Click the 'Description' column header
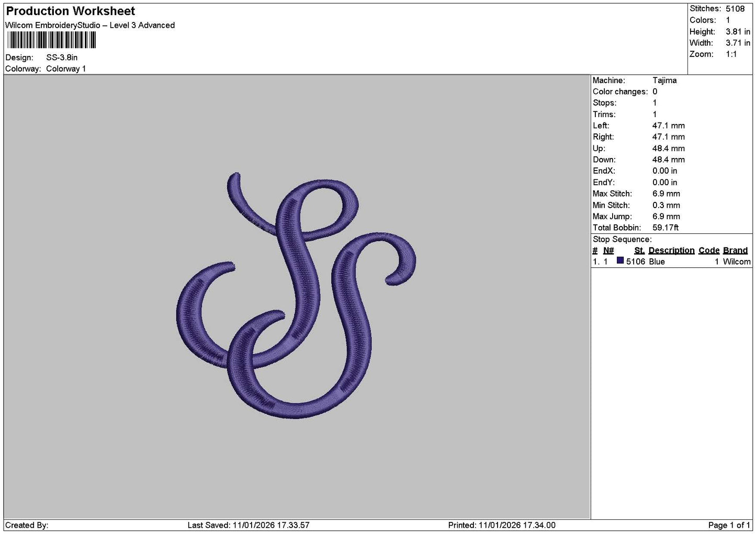Image resolution: width=756 pixels, height=534 pixels. pyautogui.click(x=671, y=251)
